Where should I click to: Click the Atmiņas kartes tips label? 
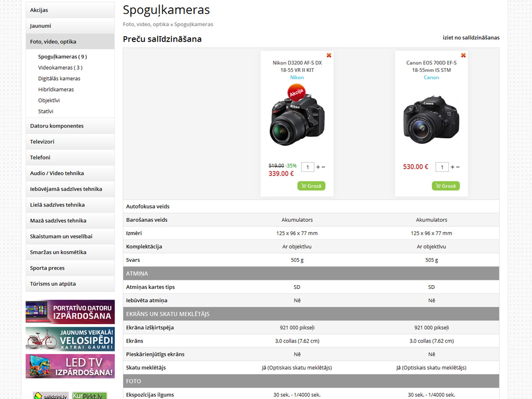coord(151,287)
